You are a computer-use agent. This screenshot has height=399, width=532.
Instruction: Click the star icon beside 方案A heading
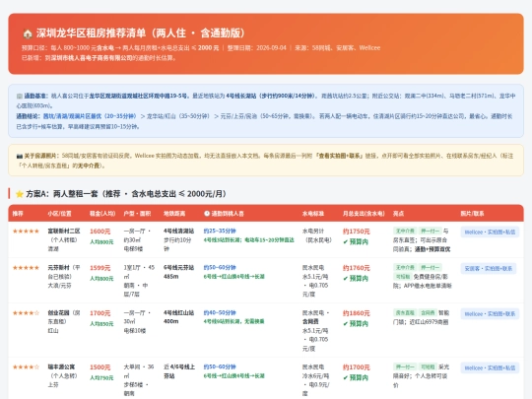[x=20, y=194]
